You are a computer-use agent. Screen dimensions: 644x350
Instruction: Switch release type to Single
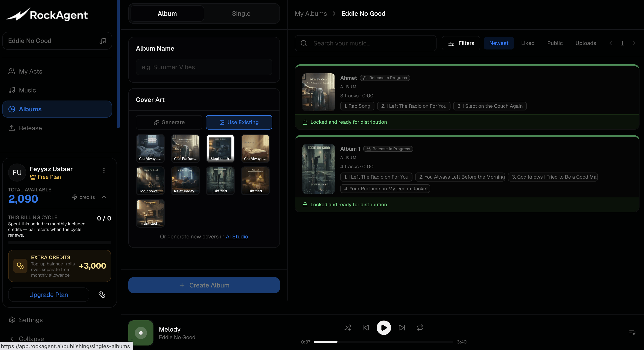pyautogui.click(x=241, y=13)
